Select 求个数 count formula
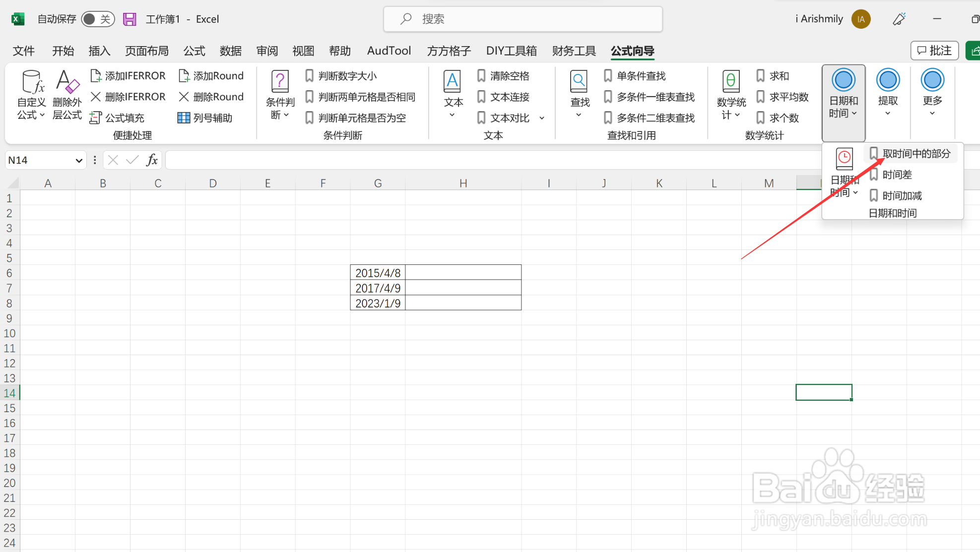Viewport: 980px width, 552px height. pyautogui.click(x=778, y=118)
